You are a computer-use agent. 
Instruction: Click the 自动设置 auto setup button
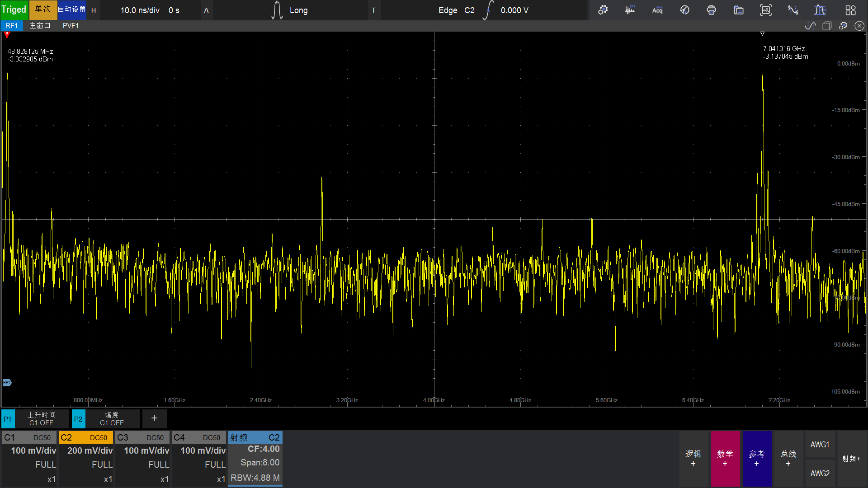point(71,10)
